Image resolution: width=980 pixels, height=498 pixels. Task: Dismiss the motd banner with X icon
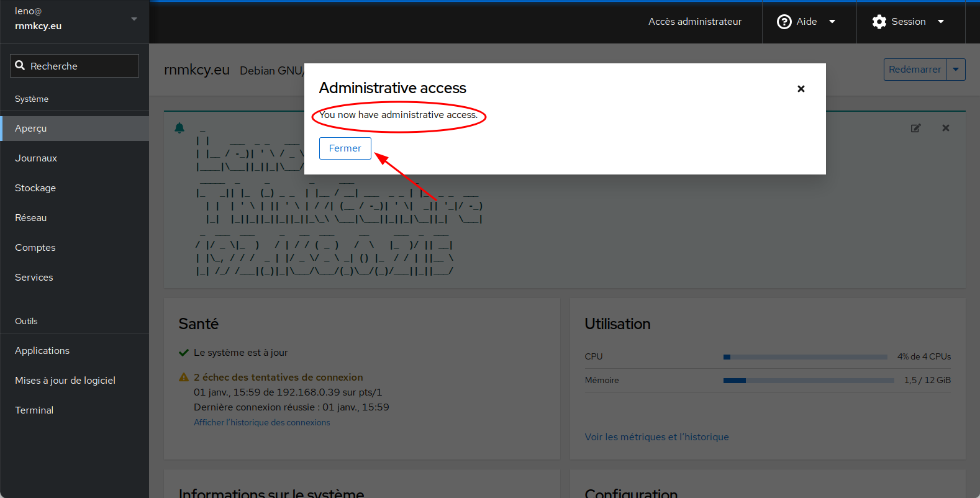pyautogui.click(x=945, y=128)
